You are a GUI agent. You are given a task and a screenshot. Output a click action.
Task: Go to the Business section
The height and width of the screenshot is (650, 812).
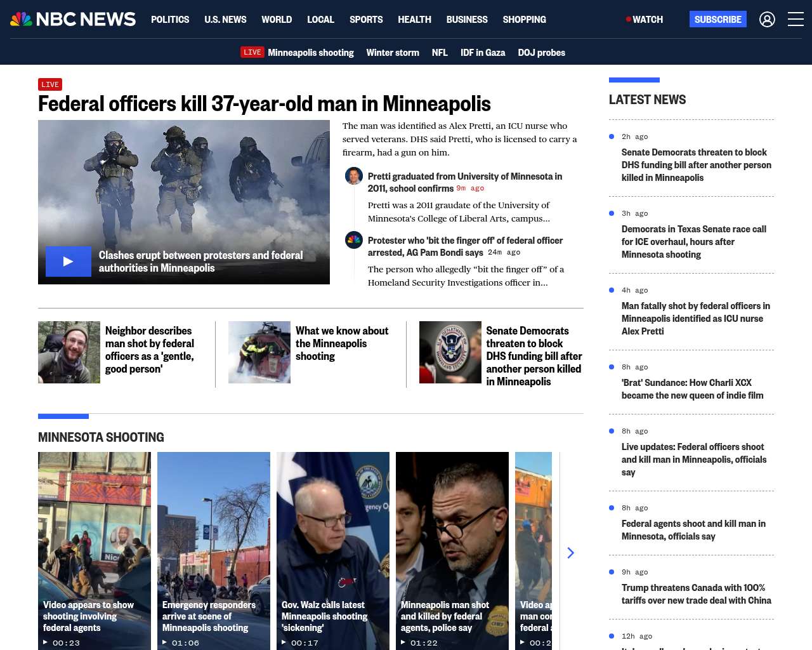467,19
